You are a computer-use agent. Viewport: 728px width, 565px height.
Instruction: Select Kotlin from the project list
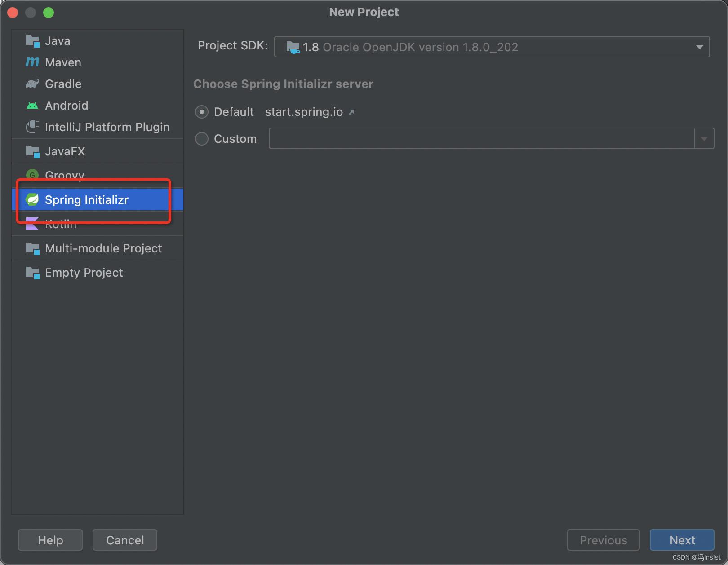tap(61, 225)
